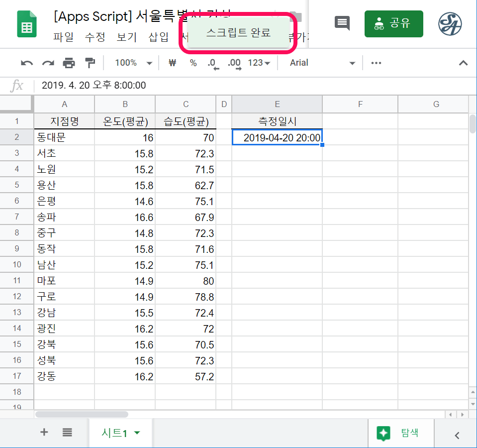Viewport: 477px width, 448px height.
Task: Expand the 123 number format dropdown
Action: [259, 63]
